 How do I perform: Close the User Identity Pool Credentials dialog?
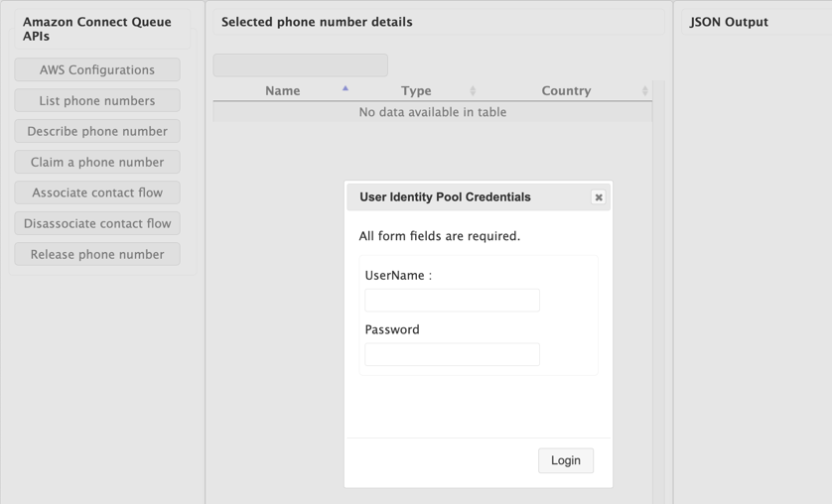click(x=599, y=197)
